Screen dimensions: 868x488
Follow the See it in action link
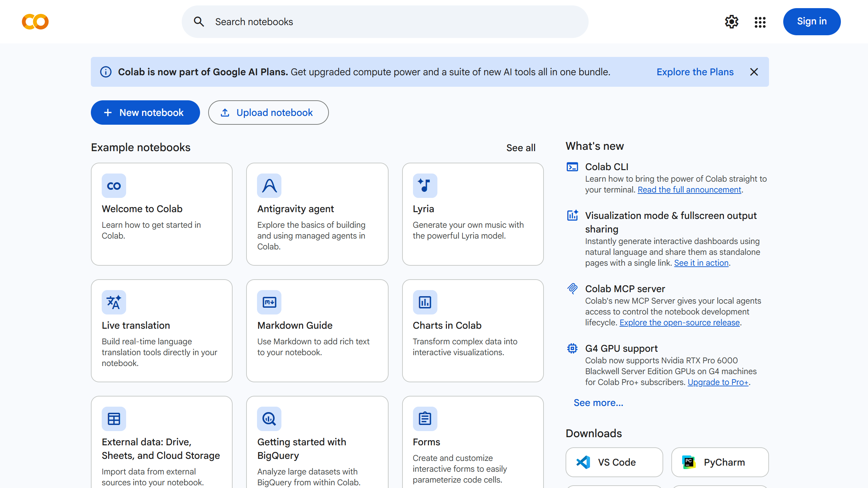coord(701,263)
